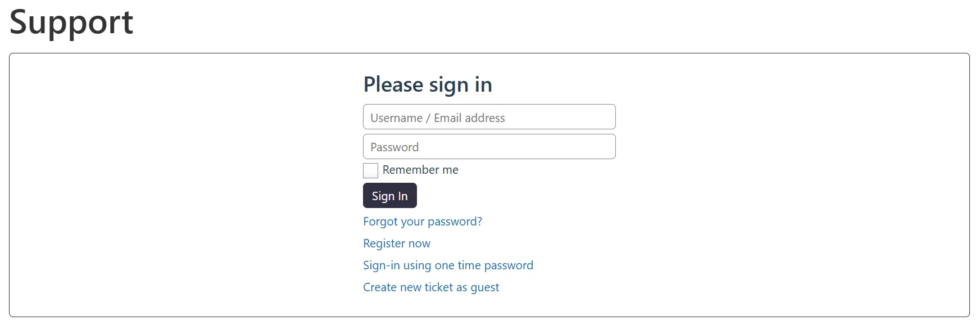
Task: Choose 'Sign-in using one time password'
Action: (448, 265)
